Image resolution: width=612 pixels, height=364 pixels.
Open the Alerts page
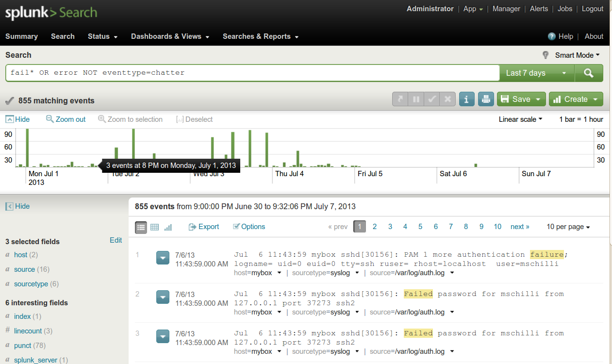[539, 9]
